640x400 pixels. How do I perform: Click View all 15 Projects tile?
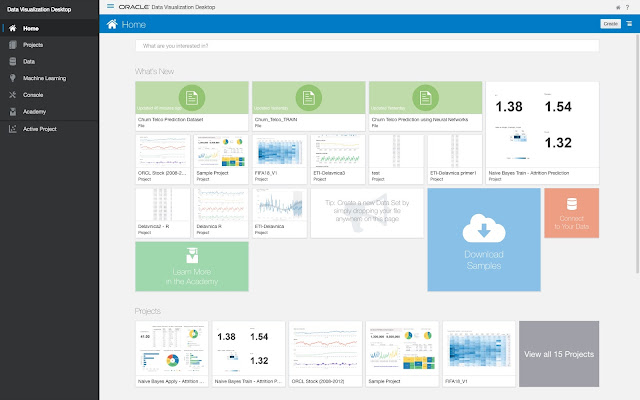pyautogui.click(x=559, y=354)
